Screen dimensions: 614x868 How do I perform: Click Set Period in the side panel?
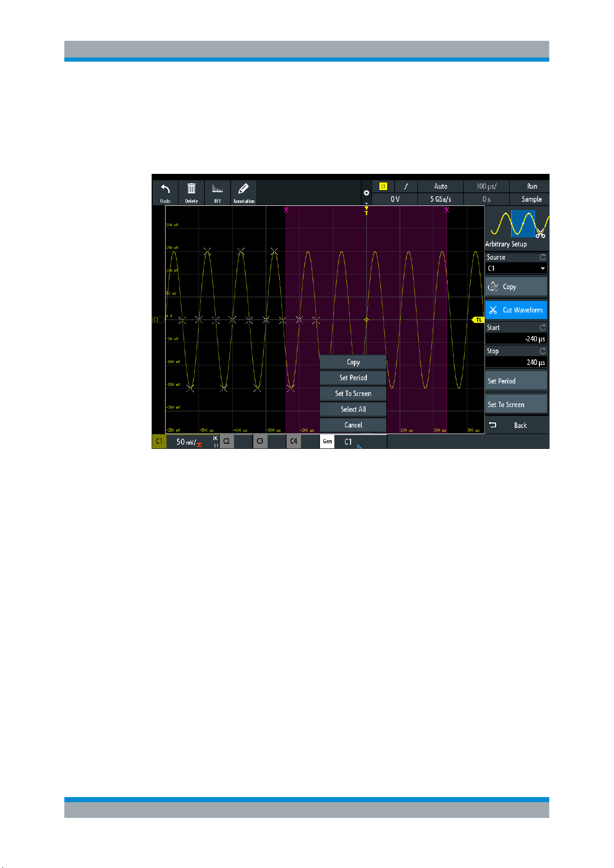pos(516,381)
